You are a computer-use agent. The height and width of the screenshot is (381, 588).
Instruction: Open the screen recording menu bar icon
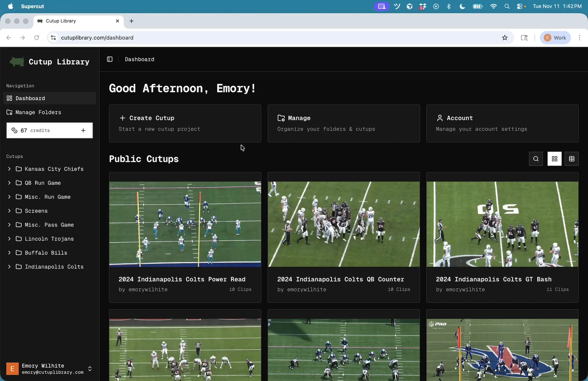point(382,6)
